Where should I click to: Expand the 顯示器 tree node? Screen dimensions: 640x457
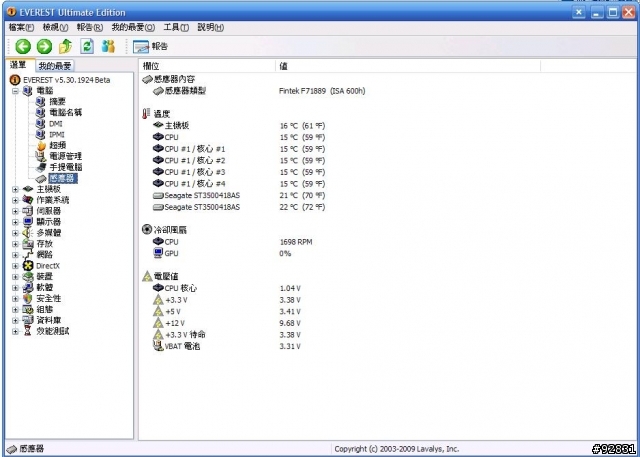16,222
